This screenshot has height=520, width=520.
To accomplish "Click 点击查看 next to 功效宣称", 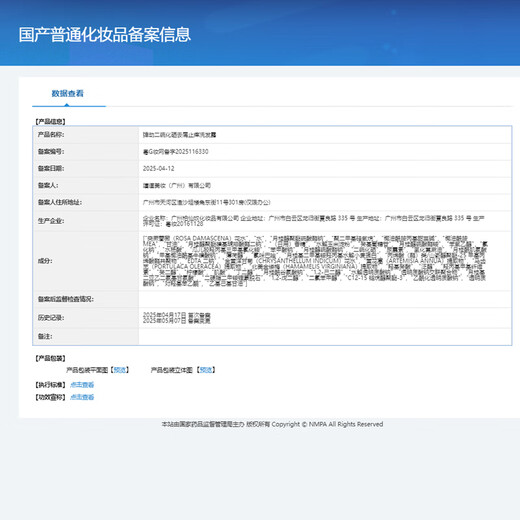I will [x=82, y=397].
